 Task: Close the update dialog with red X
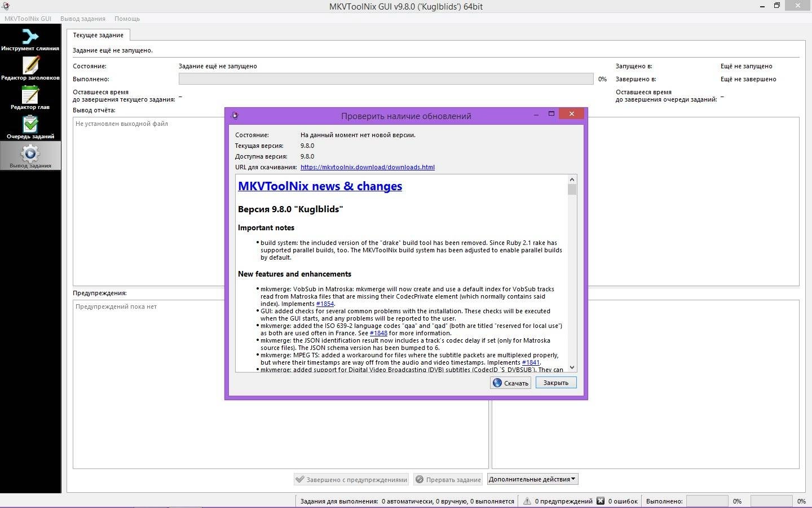point(571,114)
